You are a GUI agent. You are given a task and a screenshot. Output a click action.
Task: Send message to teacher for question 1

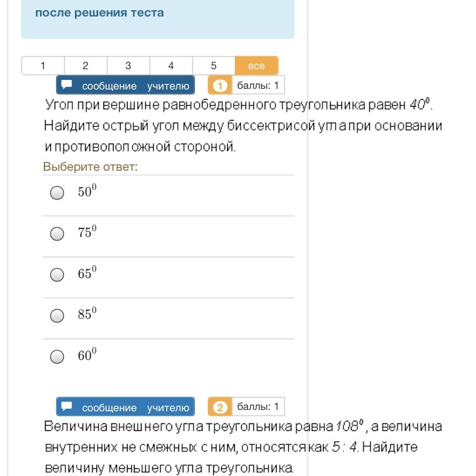pyautogui.click(x=126, y=85)
